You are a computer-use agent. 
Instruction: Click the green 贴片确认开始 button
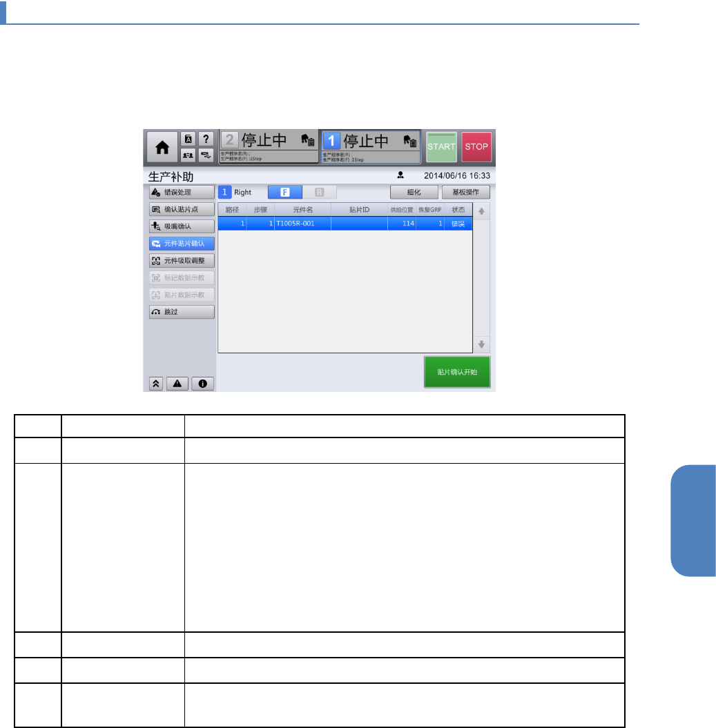click(x=457, y=372)
